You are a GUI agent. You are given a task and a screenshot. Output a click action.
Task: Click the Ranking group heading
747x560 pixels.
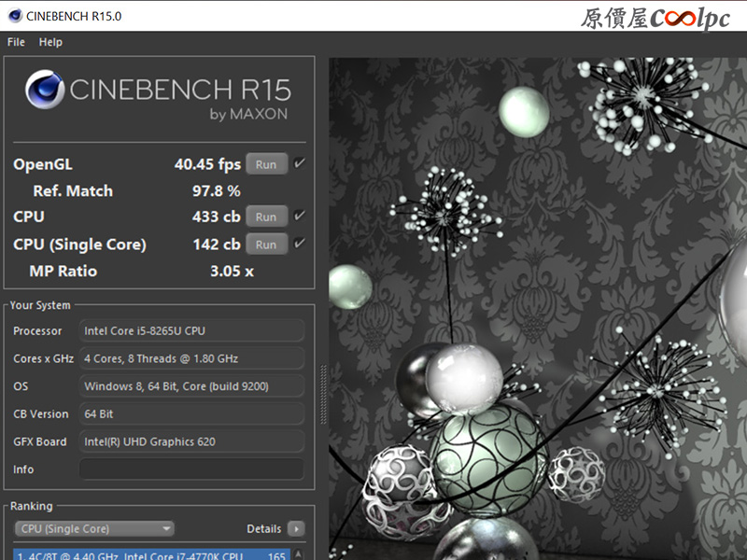tap(32, 506)
